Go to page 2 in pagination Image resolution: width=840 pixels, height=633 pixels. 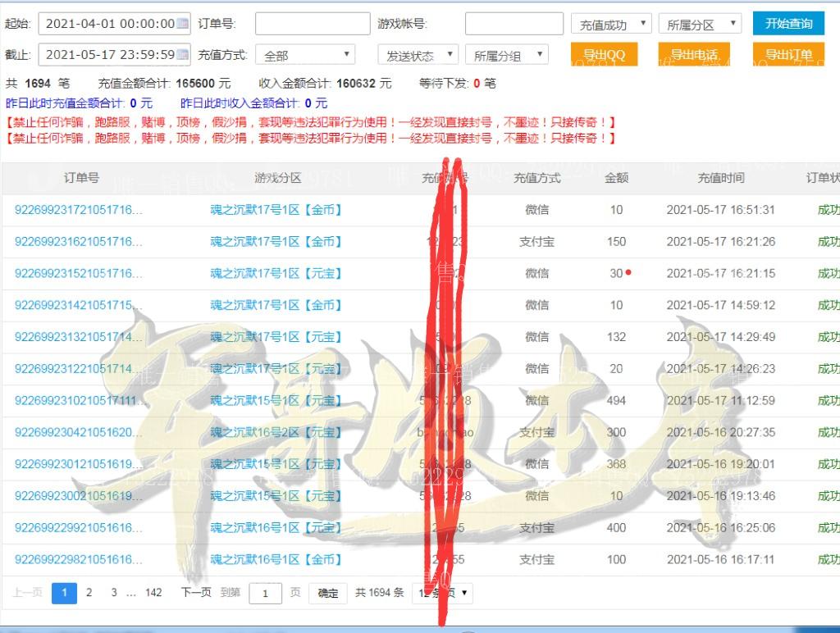pyautogui.click(x=89, y=592)
